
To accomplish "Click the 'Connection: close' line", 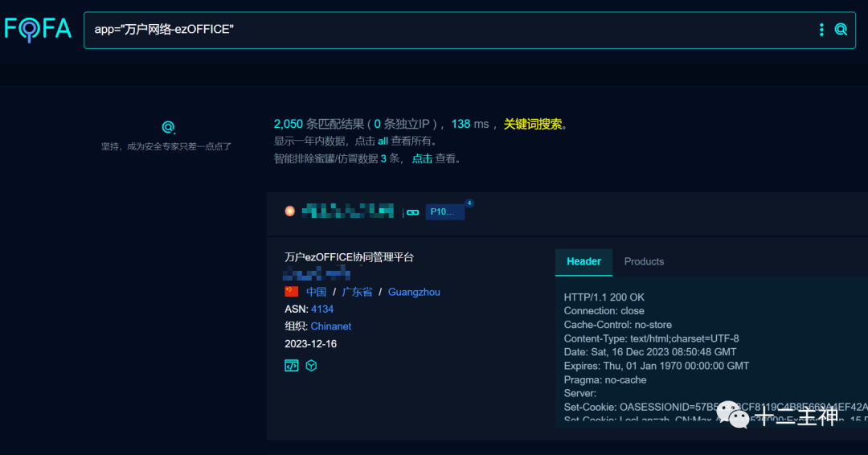I will tap(604, 311).
